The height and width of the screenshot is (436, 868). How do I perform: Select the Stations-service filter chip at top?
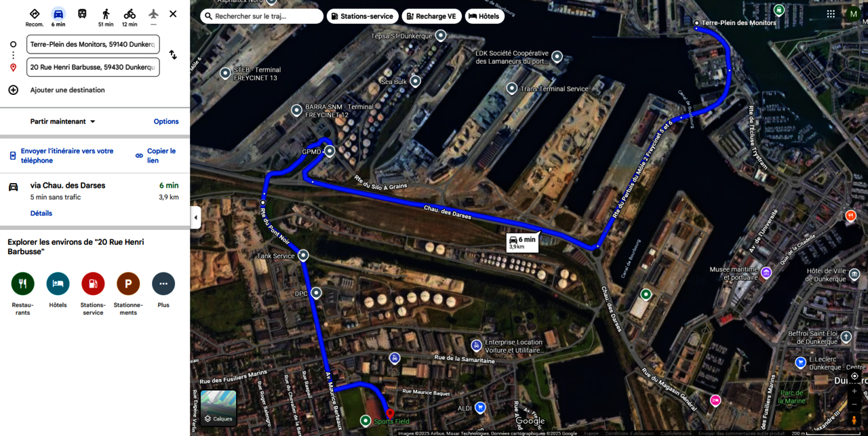click(362, 16)
